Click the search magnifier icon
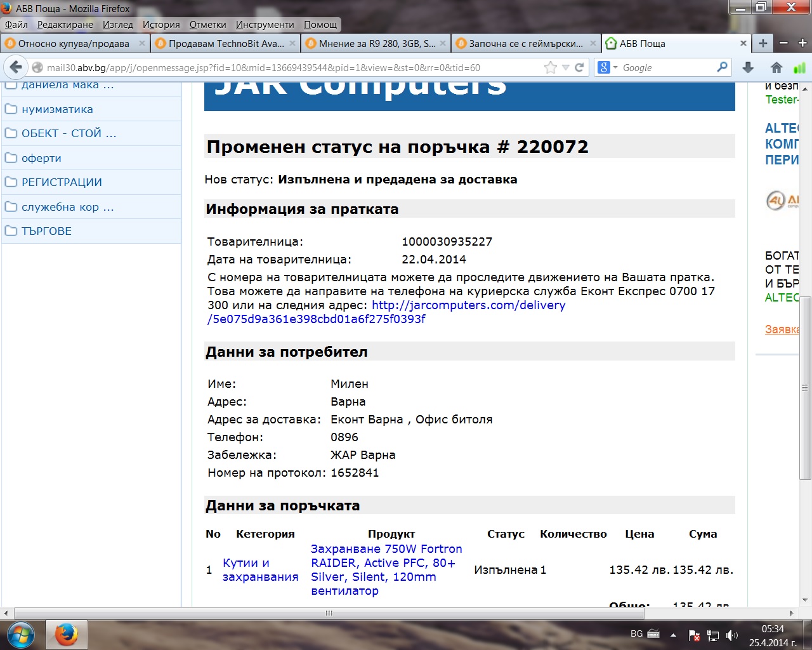 722,67
